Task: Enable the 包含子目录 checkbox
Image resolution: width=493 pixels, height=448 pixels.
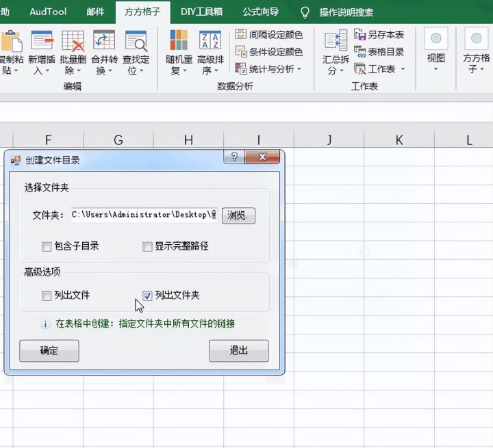Action: [47, 246]
